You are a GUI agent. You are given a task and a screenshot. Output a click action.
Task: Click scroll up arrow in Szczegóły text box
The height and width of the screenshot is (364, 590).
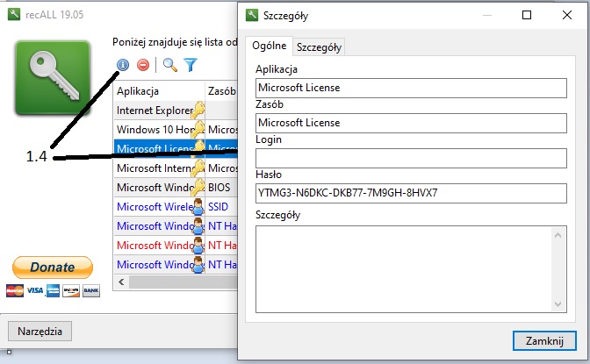pos(558,235)
